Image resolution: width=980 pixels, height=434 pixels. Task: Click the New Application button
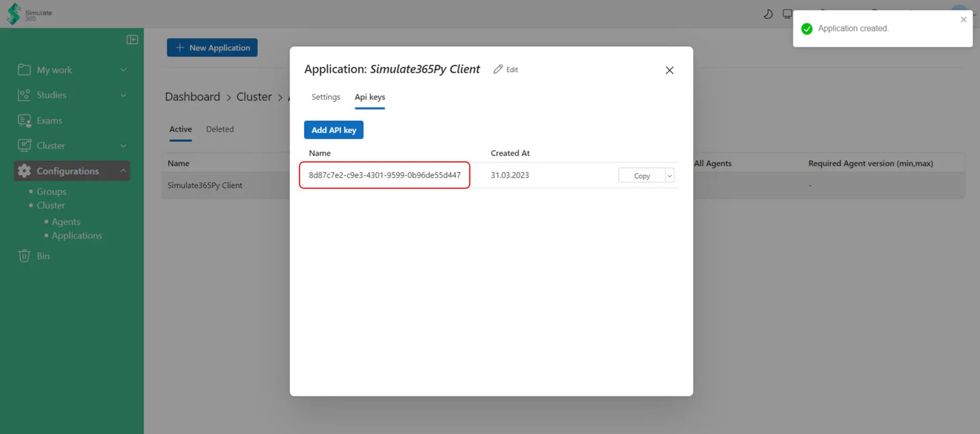click(212, 47)
